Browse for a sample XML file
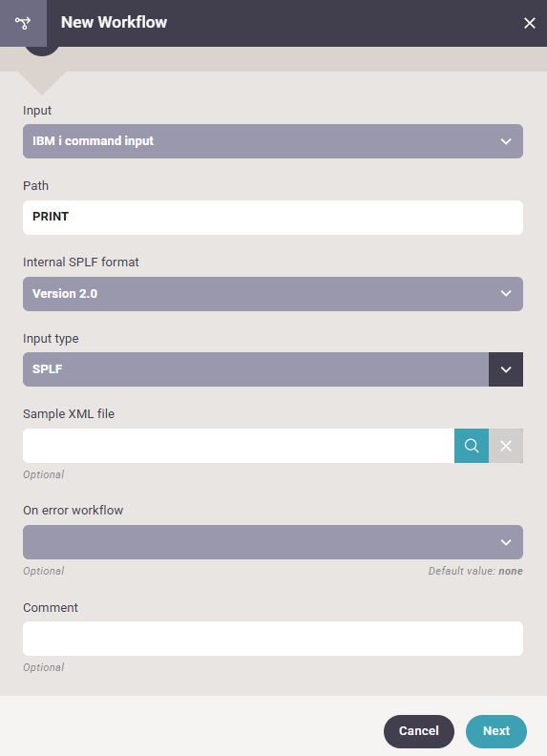The image size is (547, 756). 472,446
